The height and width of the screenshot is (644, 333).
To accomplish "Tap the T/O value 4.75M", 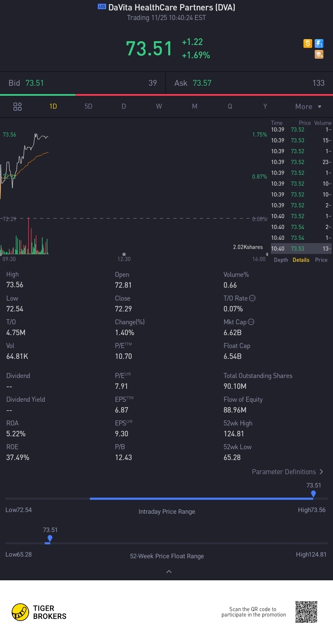I will [x=16, y=333].
